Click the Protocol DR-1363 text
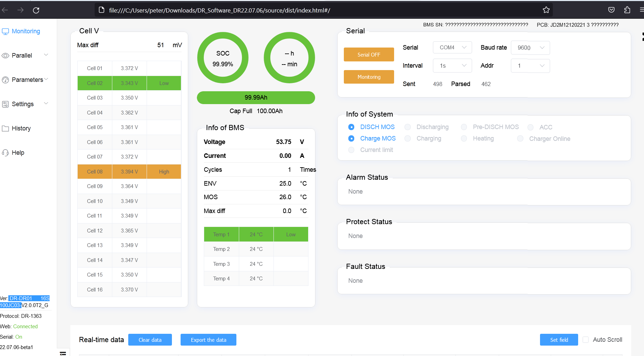 pos(21,316)
